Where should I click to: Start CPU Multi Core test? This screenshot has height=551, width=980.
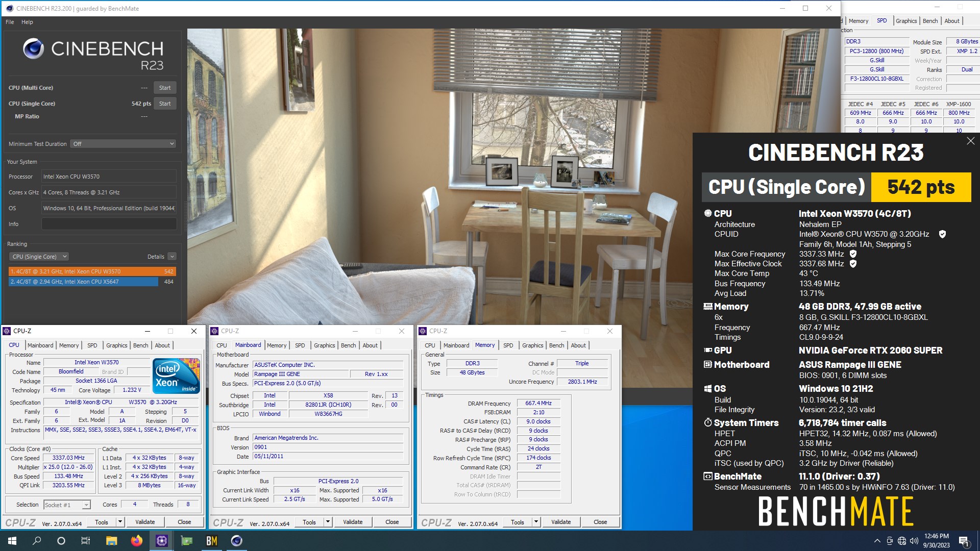point(165,88)
